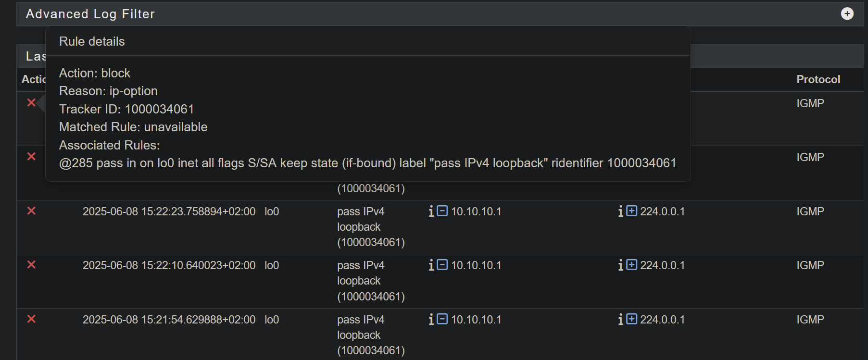
Task: Open info for source 10.10.10.1 at 15:22:10
Action: click(431, 265)
